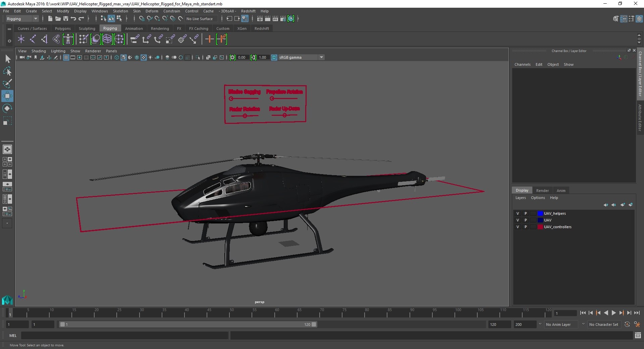The image size is (644, 349).
Task: Toggle use all lights icon
Action: (x=150, y=57)
